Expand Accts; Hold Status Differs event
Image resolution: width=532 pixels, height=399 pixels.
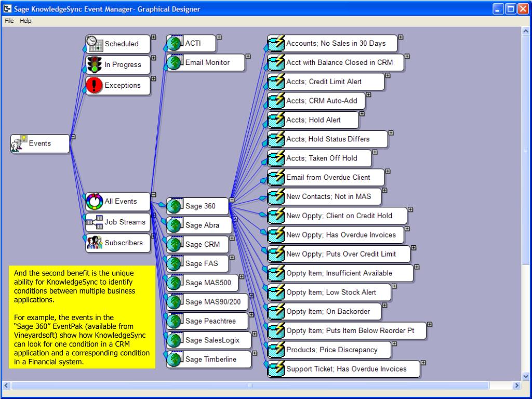[391, 133]
